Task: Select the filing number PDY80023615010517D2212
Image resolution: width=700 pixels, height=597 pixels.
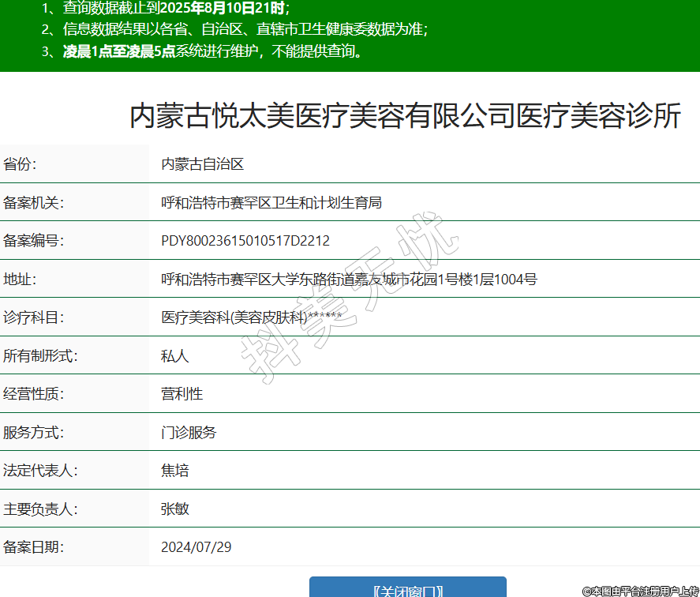Action: [245, 241]
